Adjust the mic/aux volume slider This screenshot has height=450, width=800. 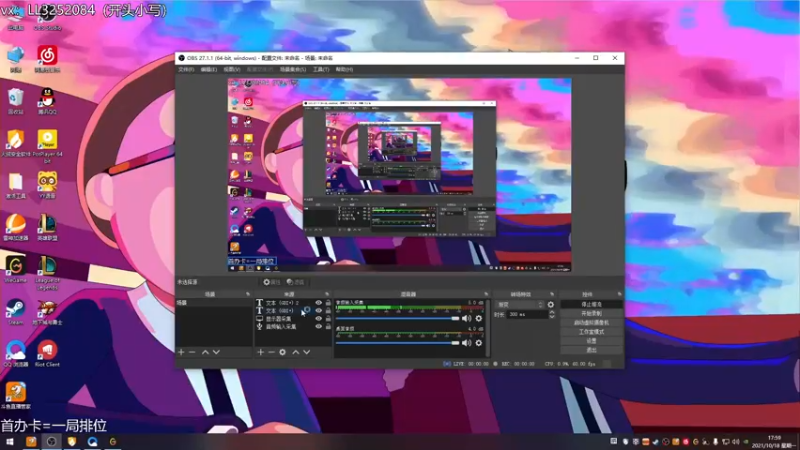click(x=397, y=318)
